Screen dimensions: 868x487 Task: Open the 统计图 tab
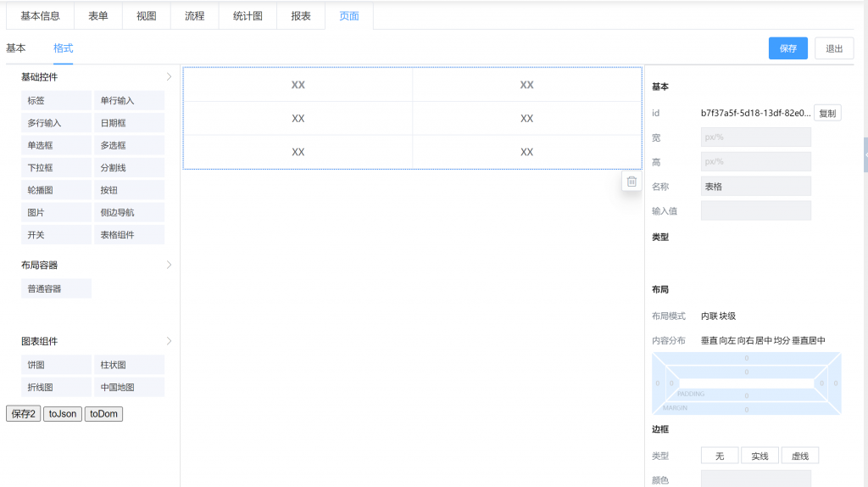[x=247, y=15]
